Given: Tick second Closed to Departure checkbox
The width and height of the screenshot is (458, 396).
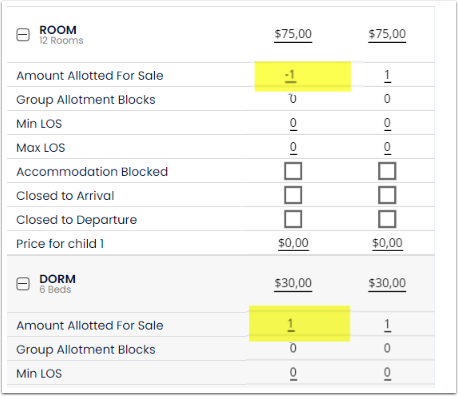Looking at the screenshot, I should 387,219.
